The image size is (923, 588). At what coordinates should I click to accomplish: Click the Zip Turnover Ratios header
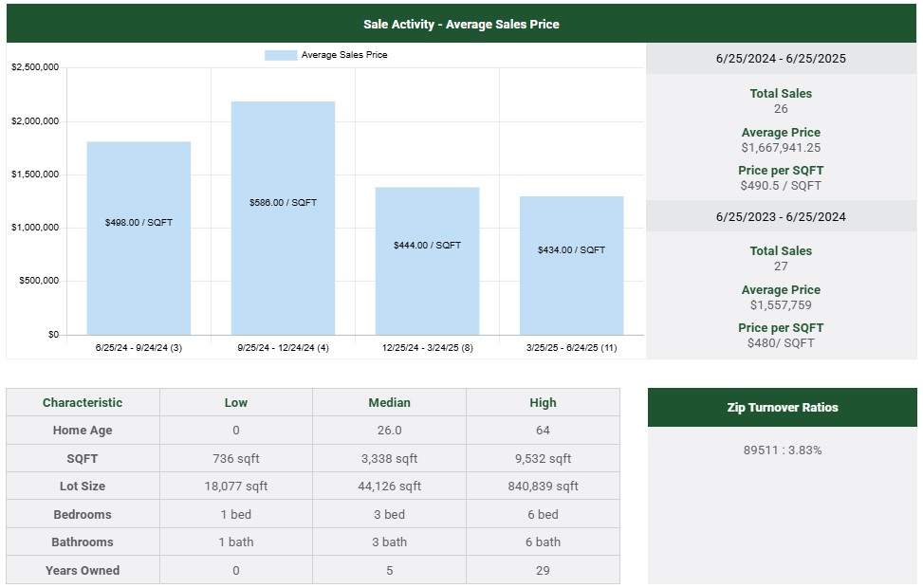pos(782,408)
